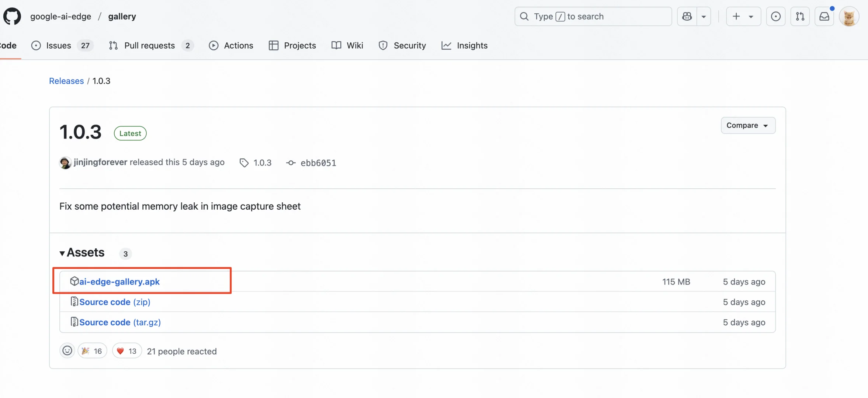868x398 pixels.
Task: Click the search input field
Action: (x=593, y=17)
